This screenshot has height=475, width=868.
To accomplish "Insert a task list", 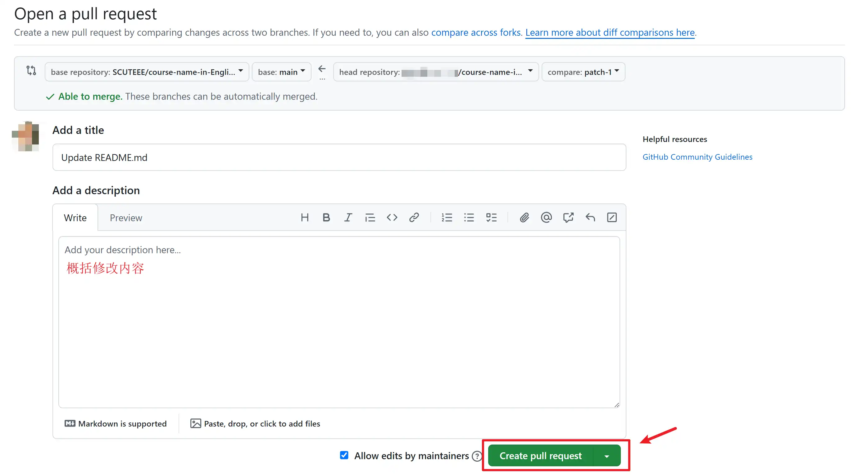I will pos(491,217).
